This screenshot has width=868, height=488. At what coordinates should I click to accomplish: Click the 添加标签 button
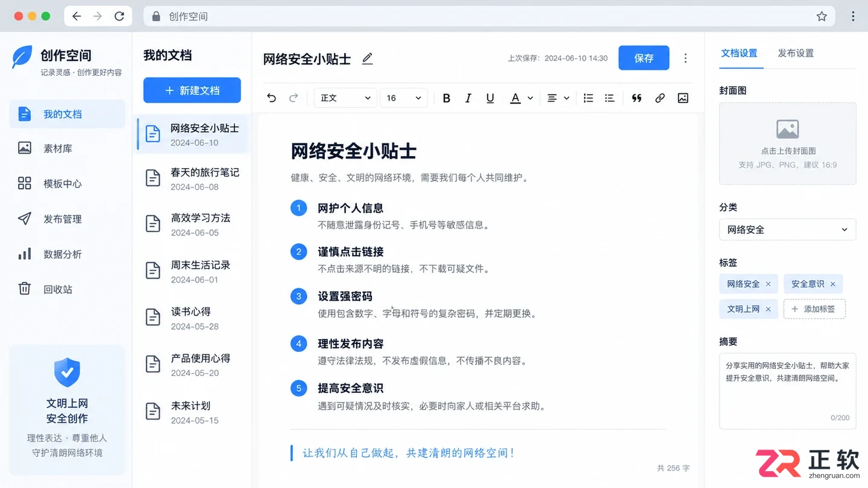pos(814,309)
